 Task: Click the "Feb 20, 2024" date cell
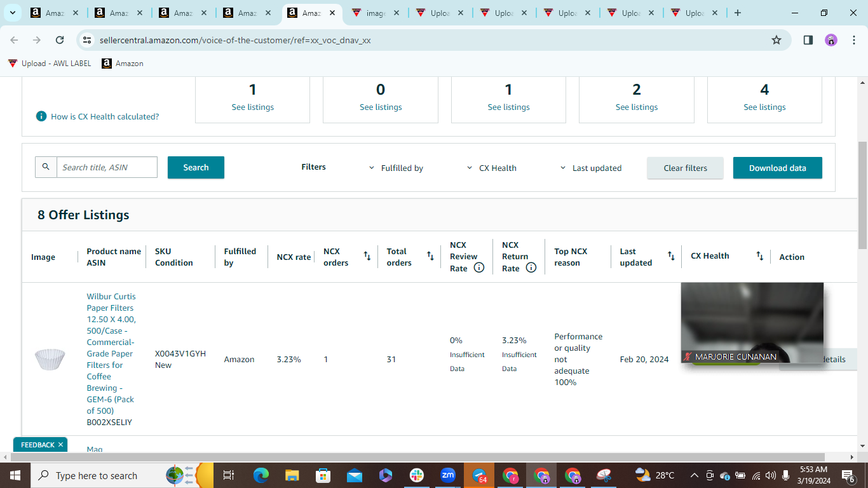pos(644,359)
